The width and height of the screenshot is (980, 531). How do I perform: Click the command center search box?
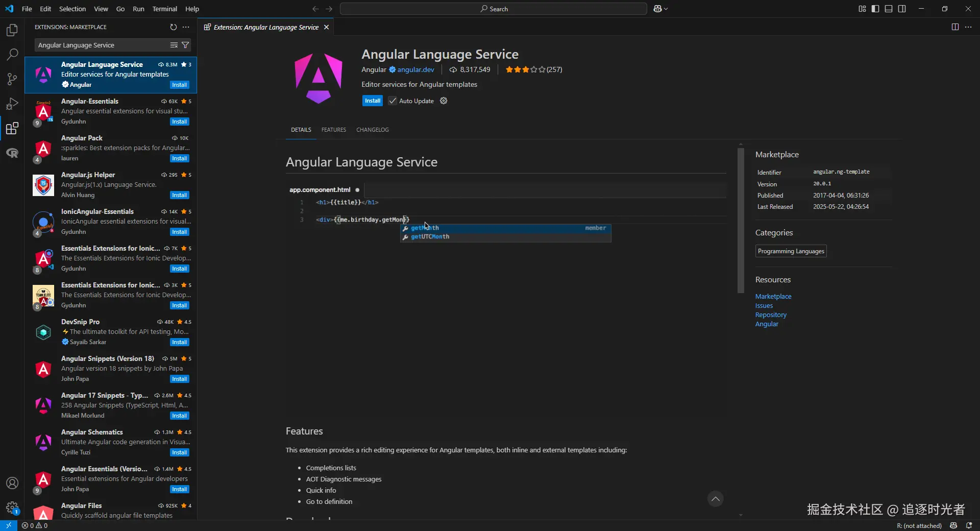pos(494,9)
